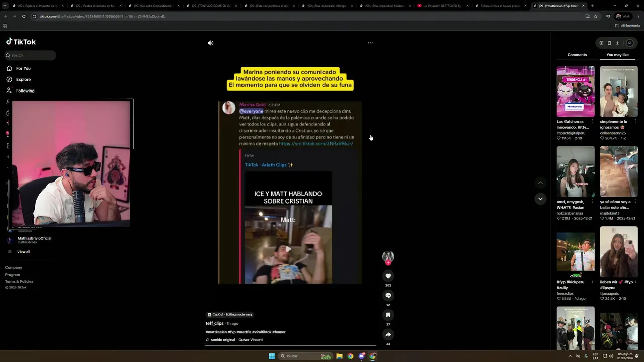Open the 'omd, omygosh, WHAT?!' video thumbnail

576,171
